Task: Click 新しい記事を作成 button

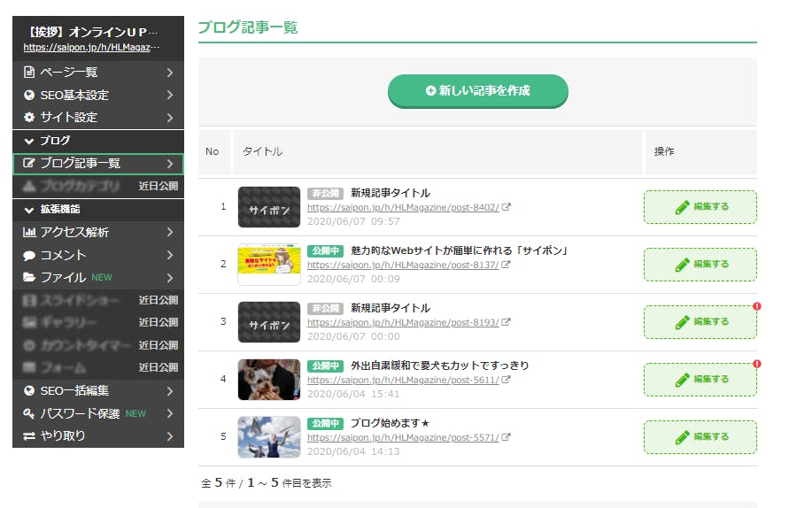Action: [x=477, y=90]
